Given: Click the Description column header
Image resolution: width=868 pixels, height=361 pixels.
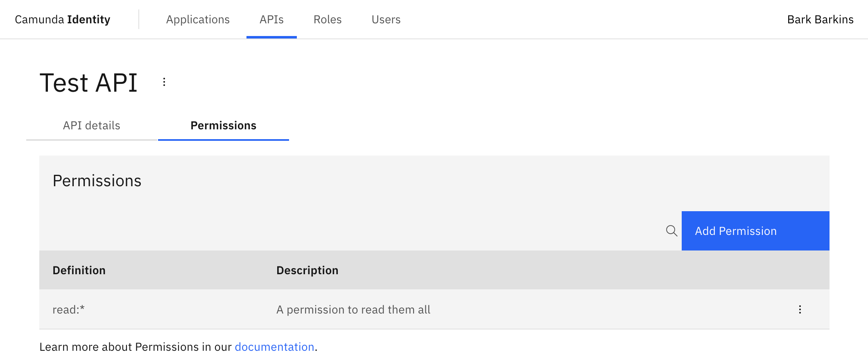Looking at the screenshot, I should click(x=307, y=270).
